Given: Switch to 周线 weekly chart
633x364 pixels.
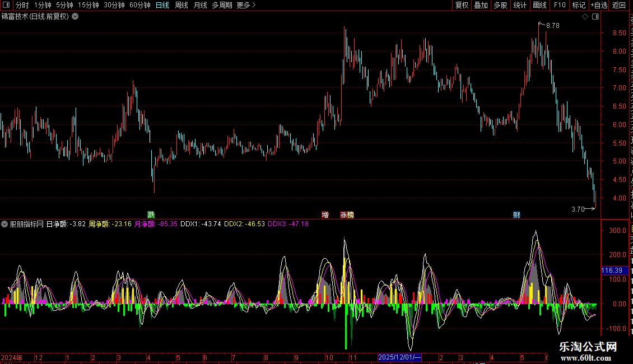Looking at the screenshot, I should [181, 5].
